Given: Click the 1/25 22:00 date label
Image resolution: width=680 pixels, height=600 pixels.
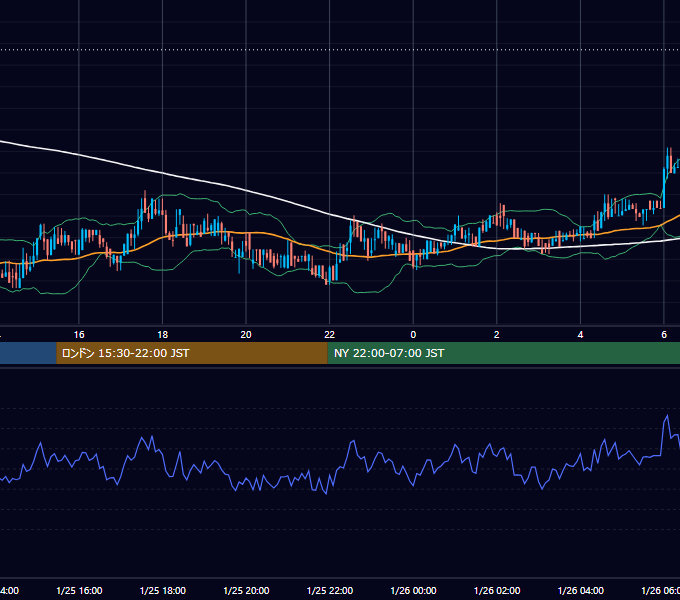Looking at the screenshot, I should tap(330, 590).
